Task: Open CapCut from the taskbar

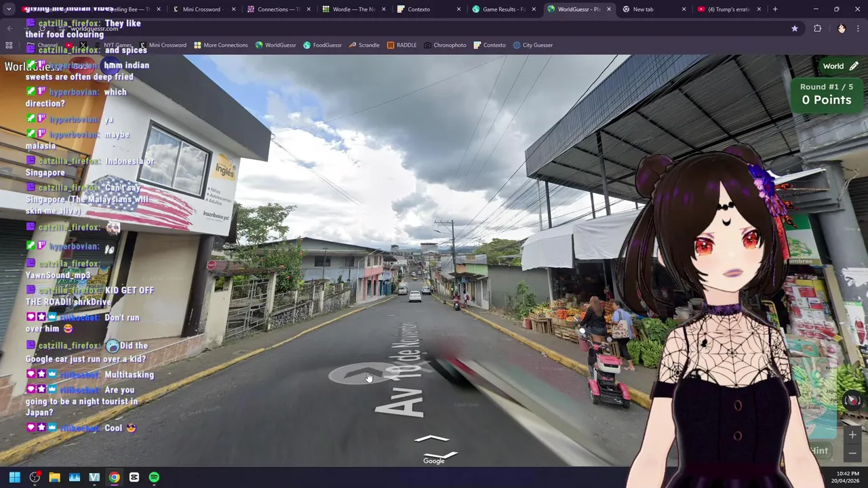Action: click(134, 477)
